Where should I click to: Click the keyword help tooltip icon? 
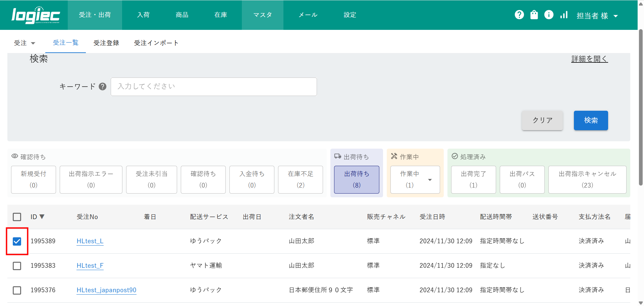tap(103, 87)
